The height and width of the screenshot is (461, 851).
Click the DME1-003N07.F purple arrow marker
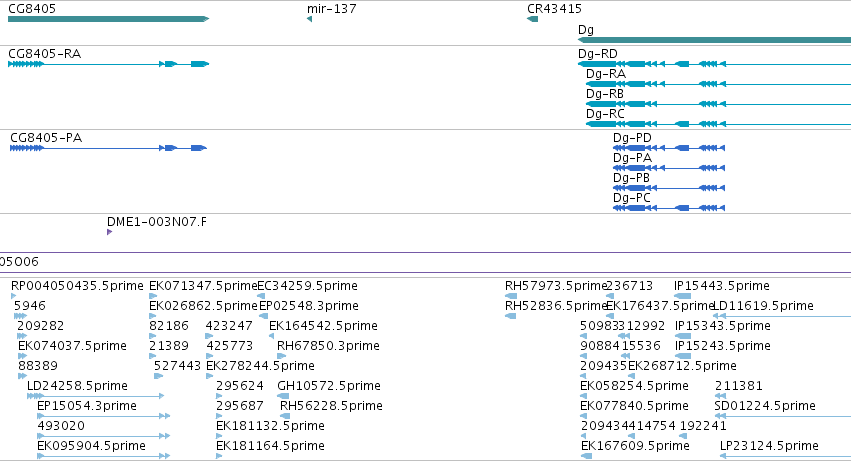point(110,232)
